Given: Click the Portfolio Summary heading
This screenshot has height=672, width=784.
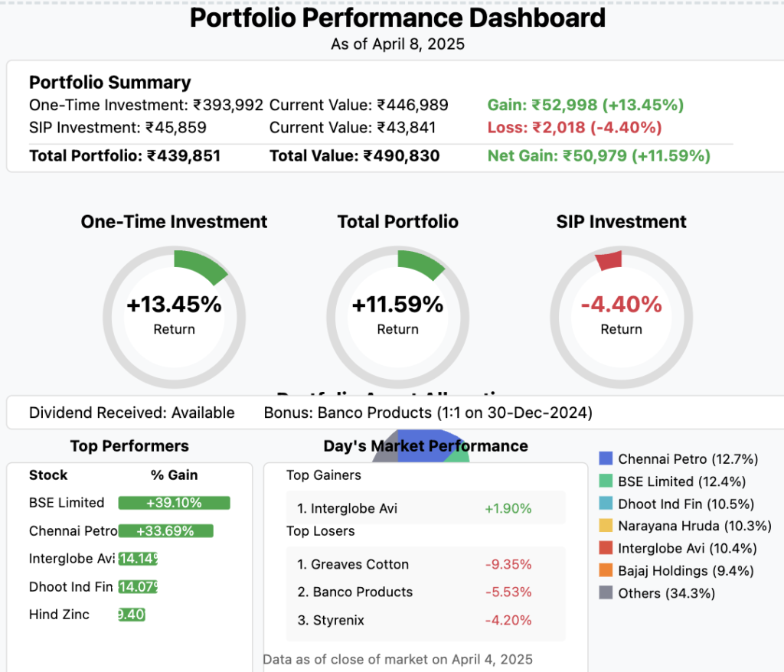Looking at the screenshot, I should pos(109,83).
